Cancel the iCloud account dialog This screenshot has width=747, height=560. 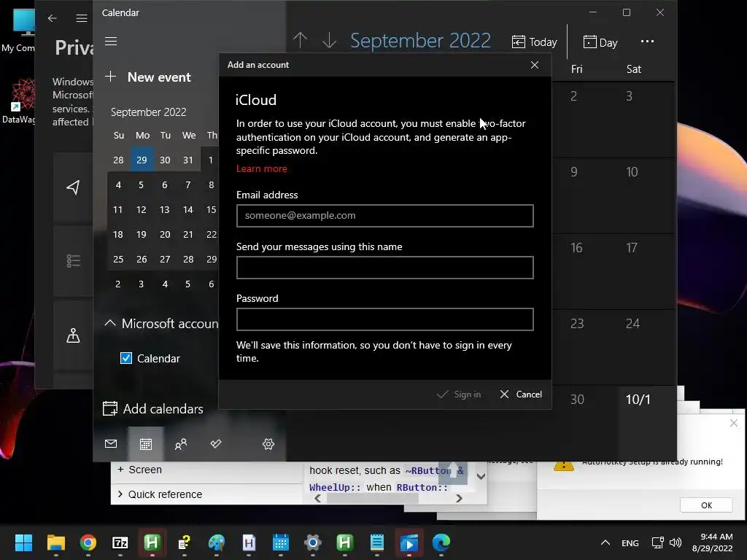521,394
